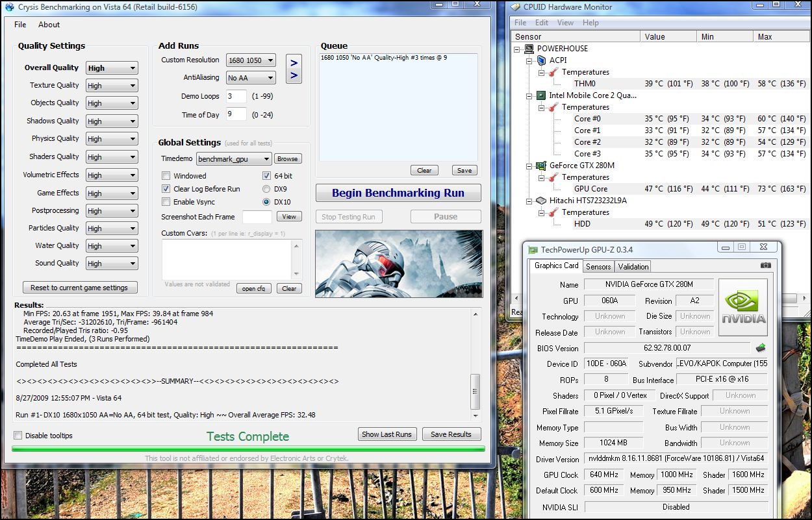
Task: Click the Results panel scrollbar
Action: (x=476, y=364)
